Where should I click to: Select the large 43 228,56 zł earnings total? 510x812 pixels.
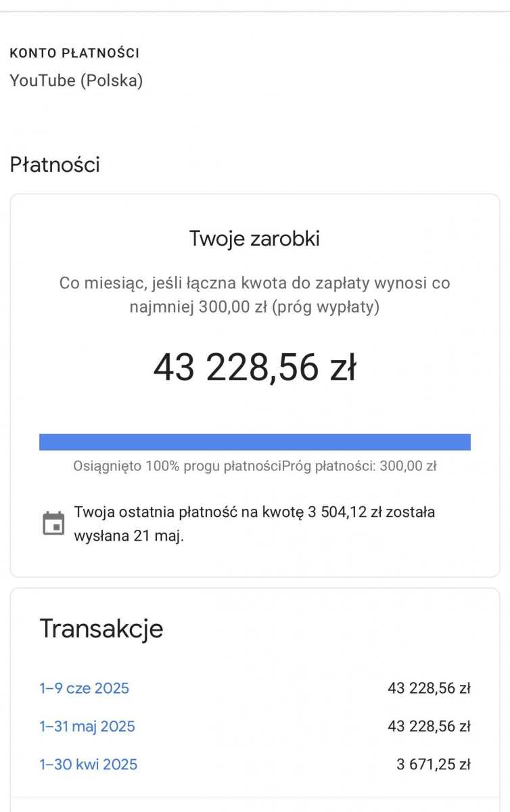(x=254, y=368)
